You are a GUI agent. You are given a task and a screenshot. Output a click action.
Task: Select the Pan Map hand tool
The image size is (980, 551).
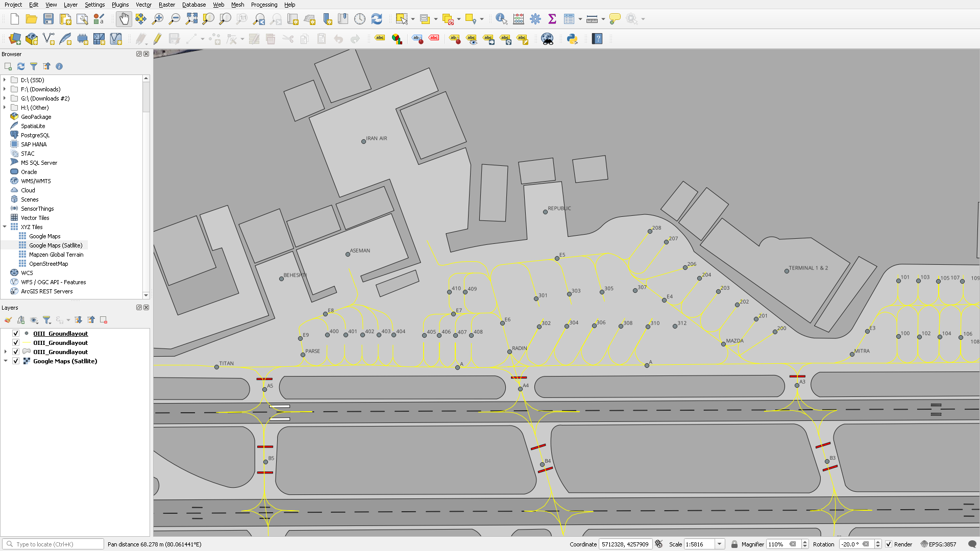[124, 19]
